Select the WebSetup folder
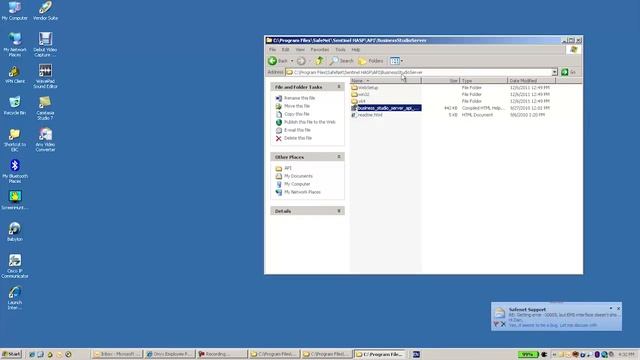The height and width of the screenshot is (360, 640). [368, 88]
